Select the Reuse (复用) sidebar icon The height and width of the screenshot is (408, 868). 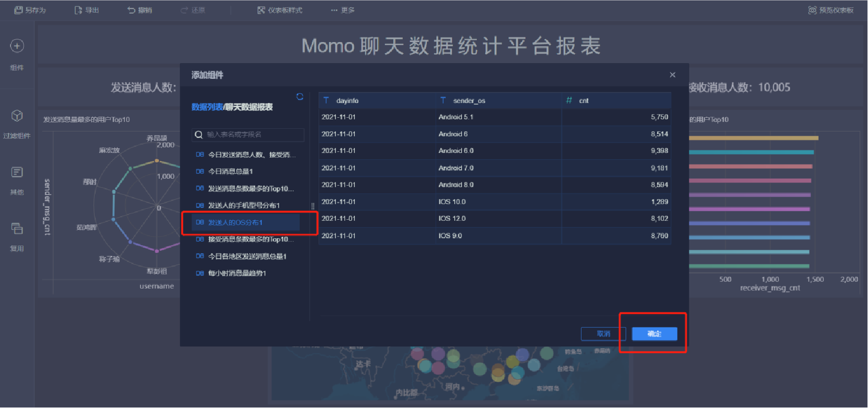point(17,228)
